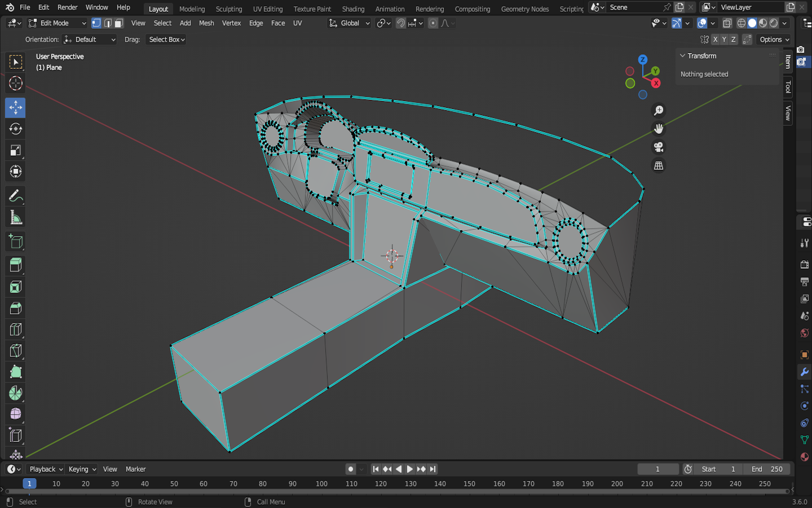The height and width of the screenshot is (508, 812).
Task: Click the pan view hand icon
Action: pos(658,129)
